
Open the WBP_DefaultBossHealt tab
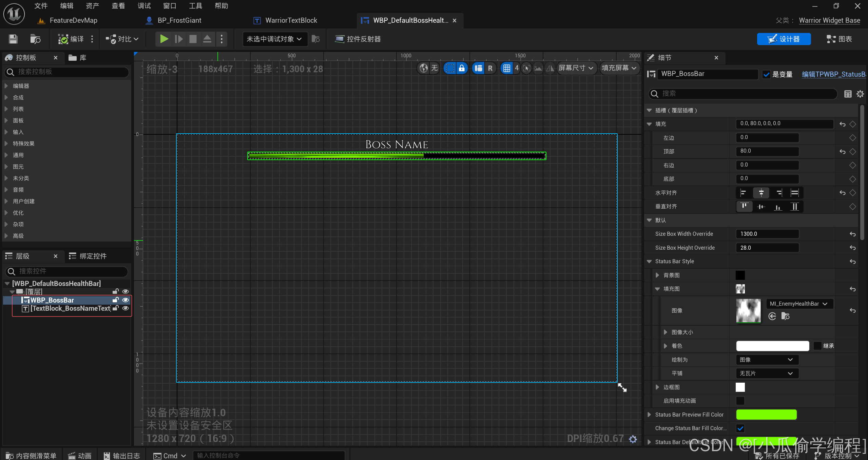tap(407, 20)
